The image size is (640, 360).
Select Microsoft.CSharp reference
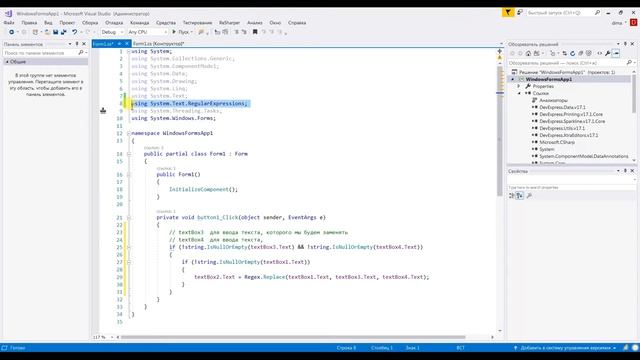557,142
